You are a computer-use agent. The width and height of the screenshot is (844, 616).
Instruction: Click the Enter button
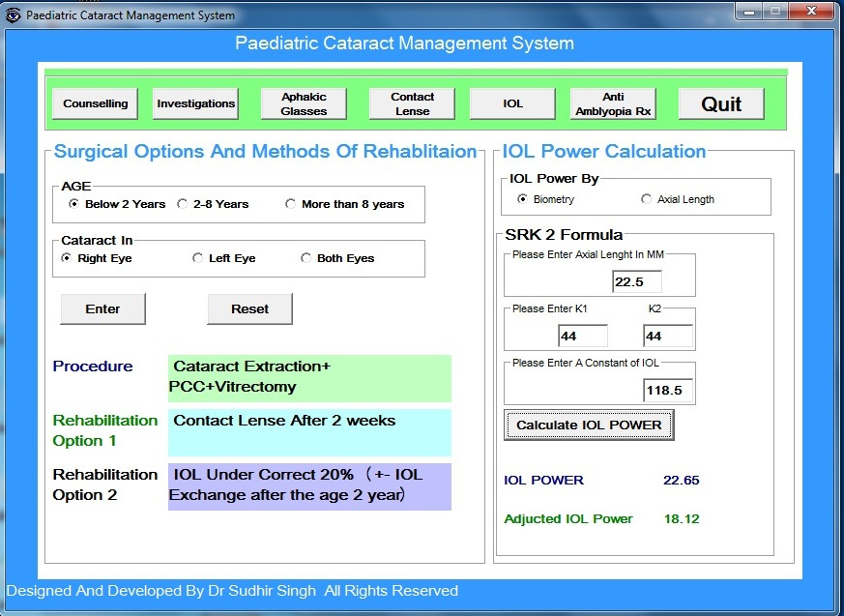click(102, 308)
